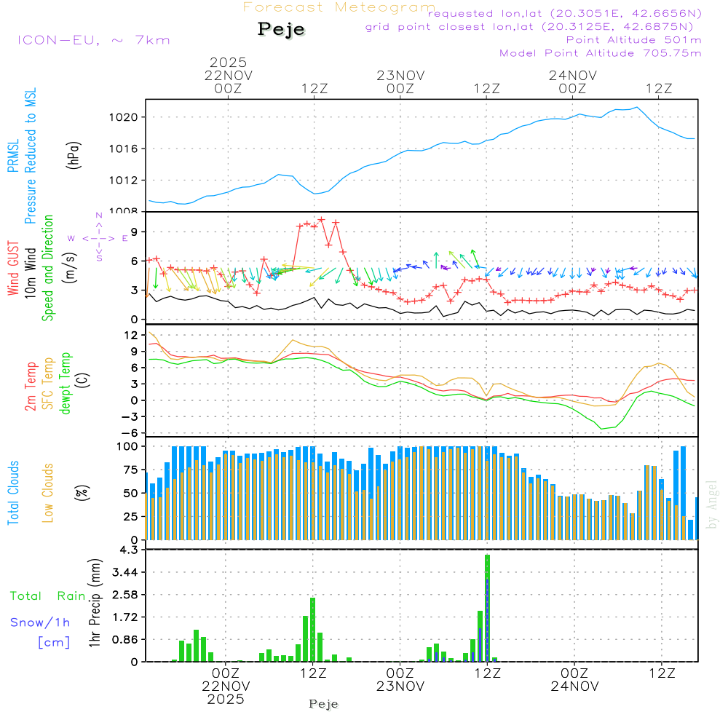Click the small 'Peje' label below chart
Screen dimensions: 728x728
click(323, 704)
